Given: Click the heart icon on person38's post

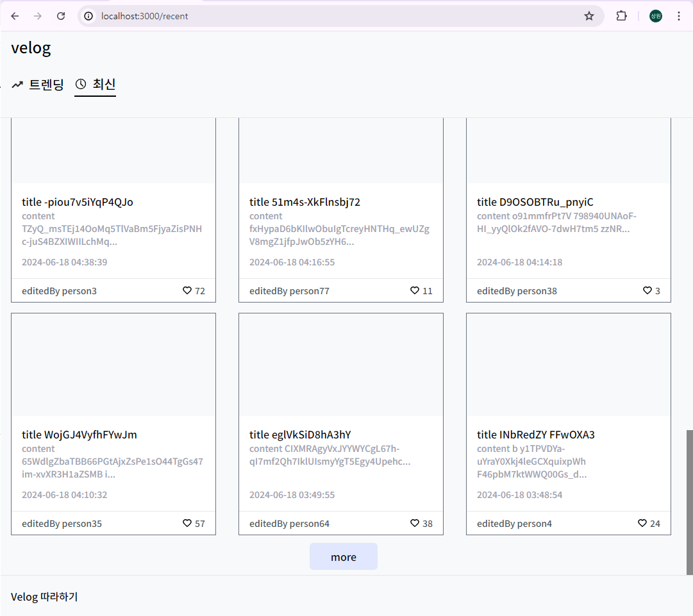Looking at the screenshot, I should [x=647, y=290].
